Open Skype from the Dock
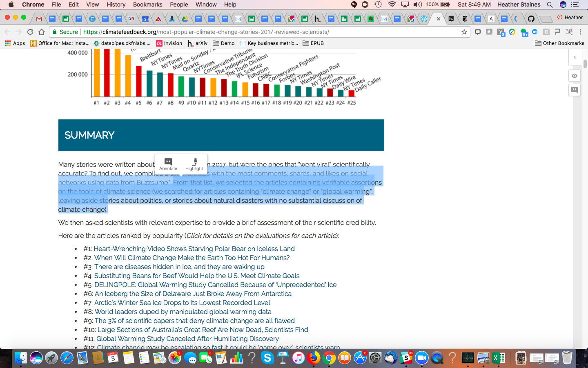The height and width of the screenshot is (368, 588). coord(267,358)
